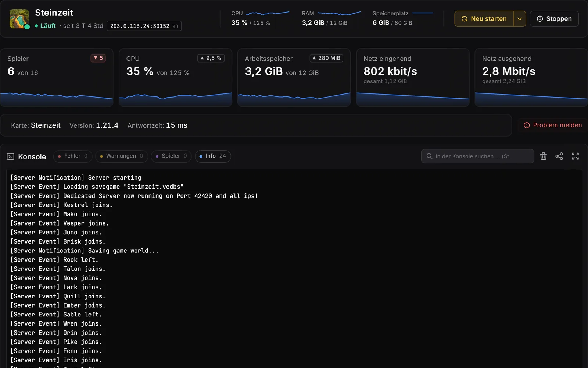Click the Konsole terminal icon
588x368 pixels.
click(x=11, y=156)
